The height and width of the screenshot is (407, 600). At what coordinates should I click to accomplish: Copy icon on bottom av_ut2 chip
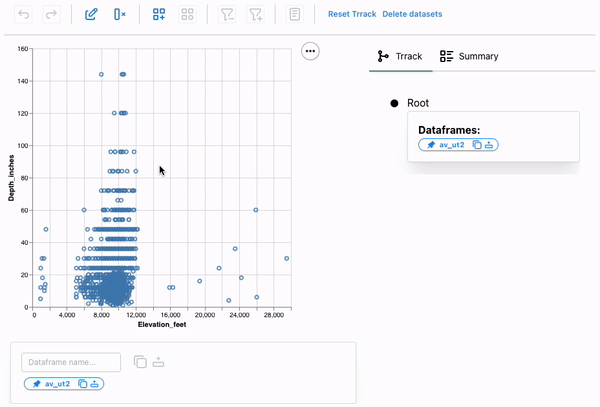82,384
